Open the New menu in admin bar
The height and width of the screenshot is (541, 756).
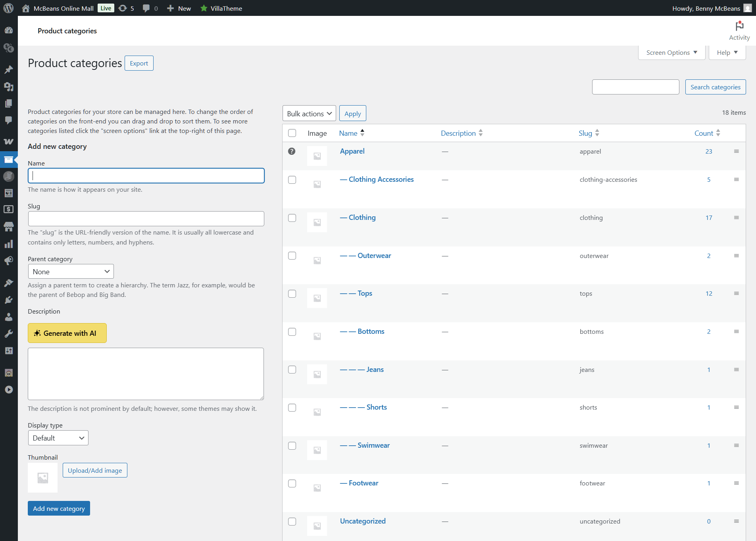pyautogui.click(x=179, y=8)
